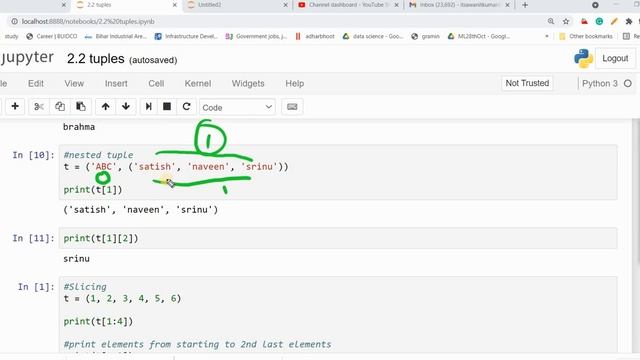Open the Infrastructure Devel bookmark
Screen dimensions: 640x360
coord(186,36)
